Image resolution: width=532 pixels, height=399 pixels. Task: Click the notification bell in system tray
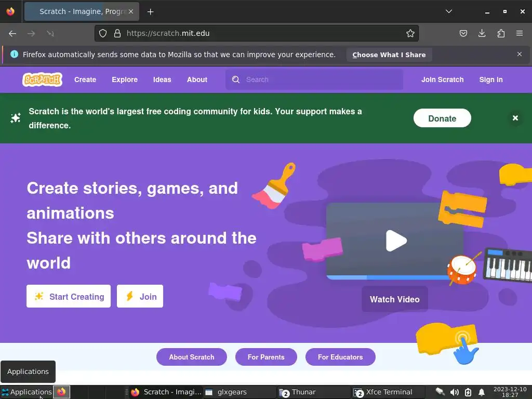pos(482,392)
